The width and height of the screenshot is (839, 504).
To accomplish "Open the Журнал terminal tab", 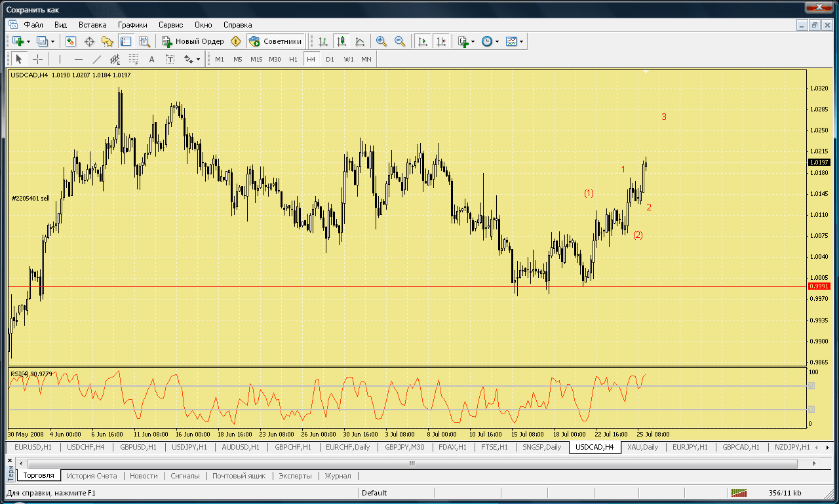I will point(338,476).
